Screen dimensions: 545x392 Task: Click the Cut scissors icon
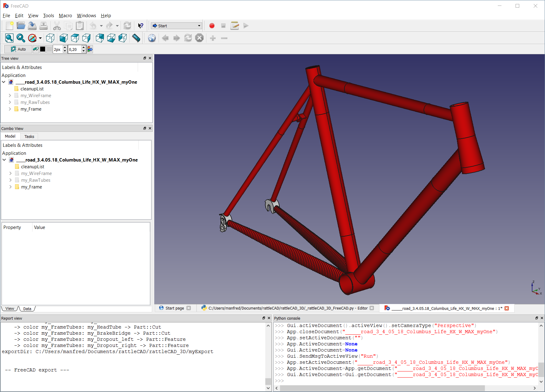57,26
